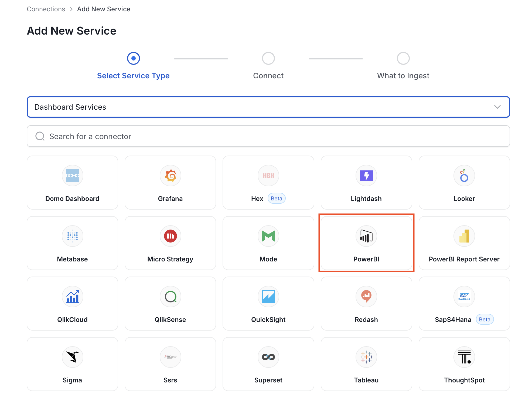Viewport: 532px width, 397px height.
Task: Expand service type list via chevron arrow
Action: tap(497, 107)
